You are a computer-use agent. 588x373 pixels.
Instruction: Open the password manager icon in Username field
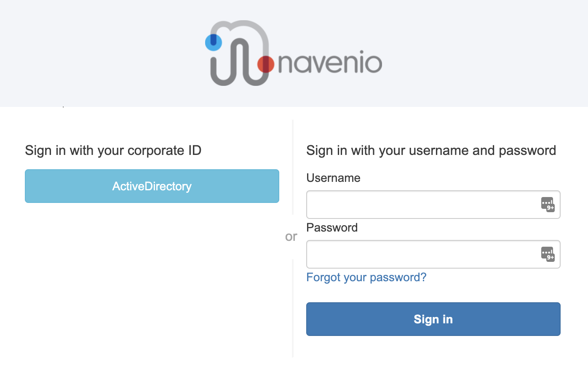(548, 205)
